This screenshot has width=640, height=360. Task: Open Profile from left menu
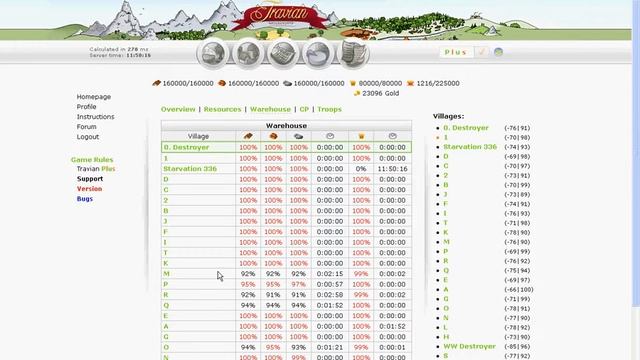pyautogui.click(x=87, y=107)
